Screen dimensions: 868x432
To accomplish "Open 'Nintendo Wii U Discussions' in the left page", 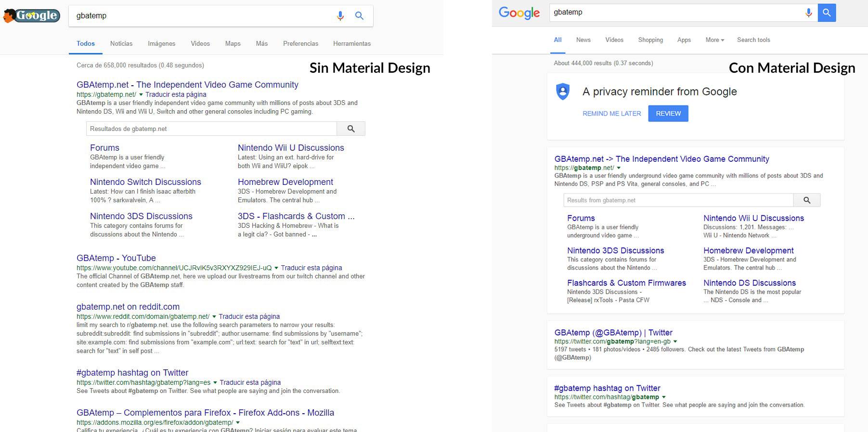I will tap(291, 148).
